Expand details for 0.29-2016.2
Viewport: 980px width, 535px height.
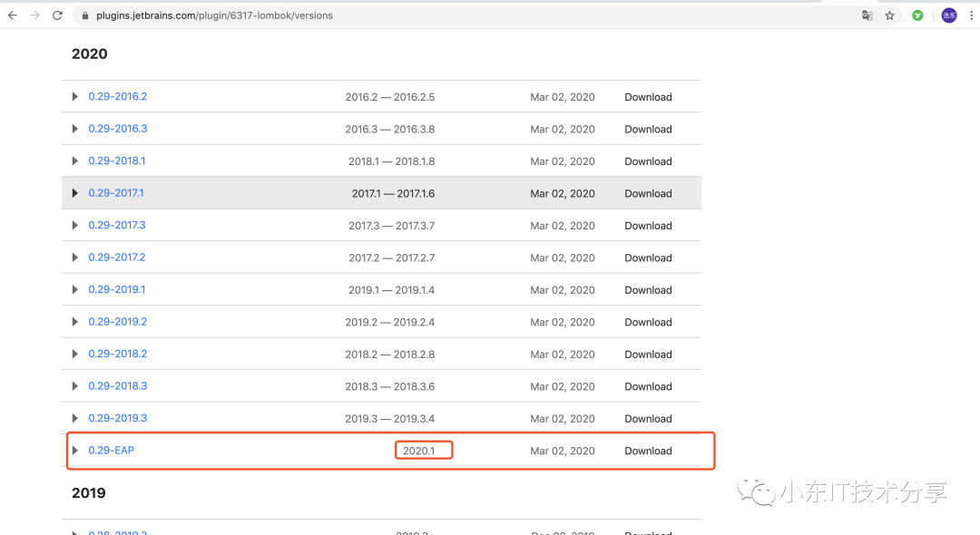point(75,97)
